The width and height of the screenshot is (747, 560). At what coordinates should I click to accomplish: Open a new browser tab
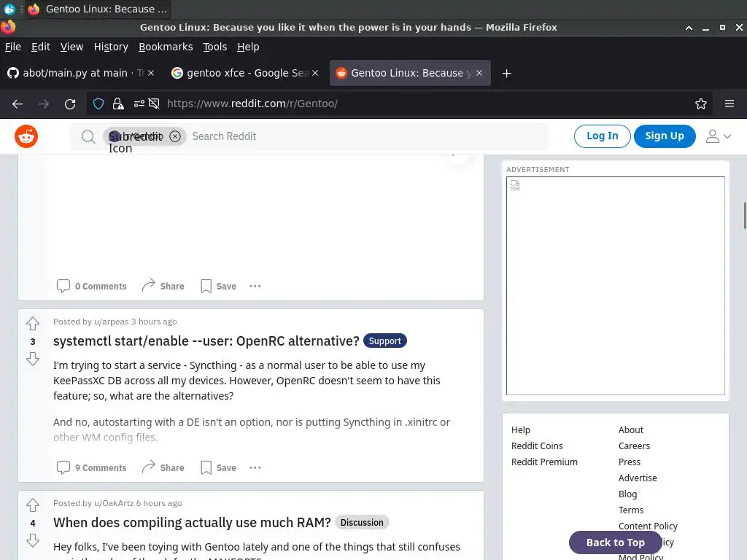[x=507, y=74]
